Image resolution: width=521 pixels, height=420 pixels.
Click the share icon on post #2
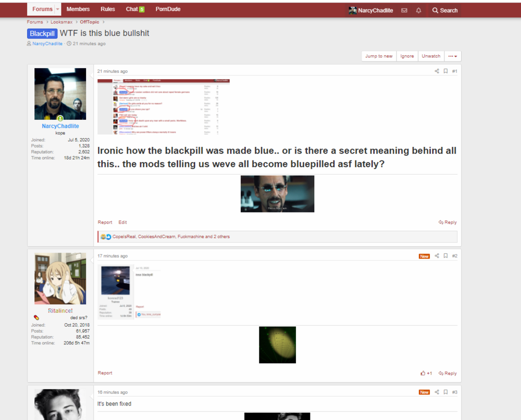(x=437, y=256)
